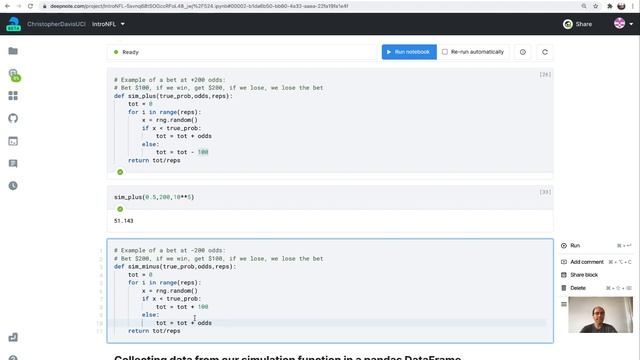Open the scheduling clock icon beside Re-run automatically

(x=522, y=52)
